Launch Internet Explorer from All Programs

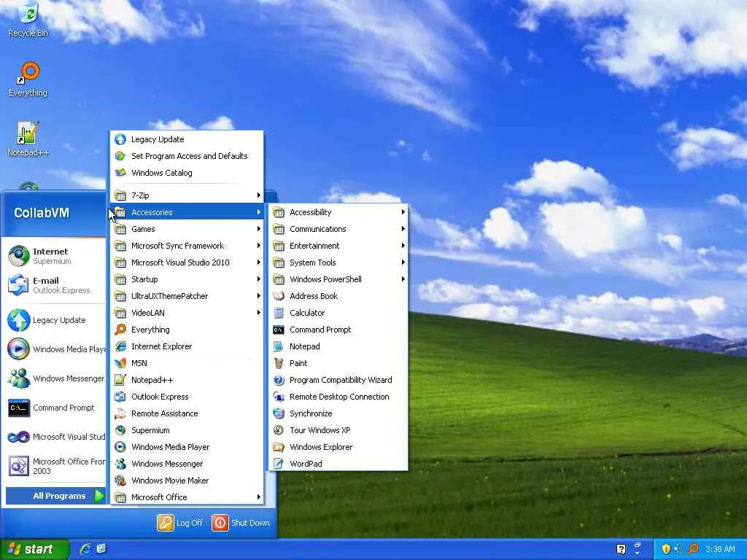click(187, 346)
